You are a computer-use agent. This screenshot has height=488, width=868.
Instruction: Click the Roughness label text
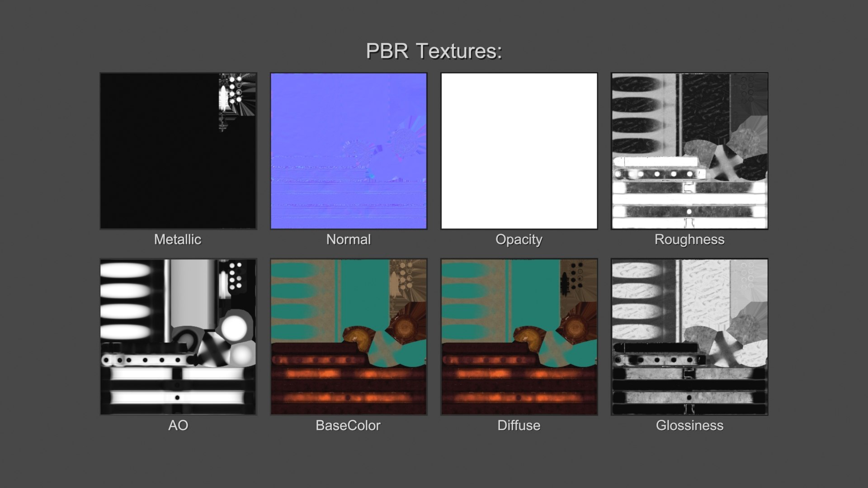click(689, 239)
